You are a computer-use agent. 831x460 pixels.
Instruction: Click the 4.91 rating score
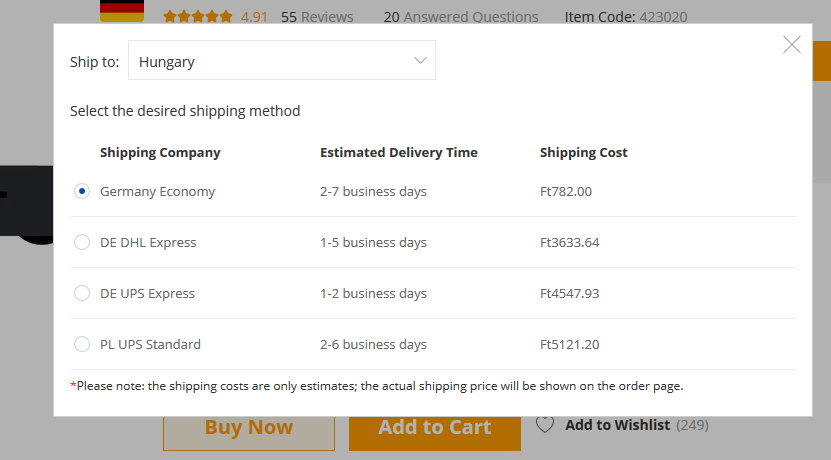[254, 17]
